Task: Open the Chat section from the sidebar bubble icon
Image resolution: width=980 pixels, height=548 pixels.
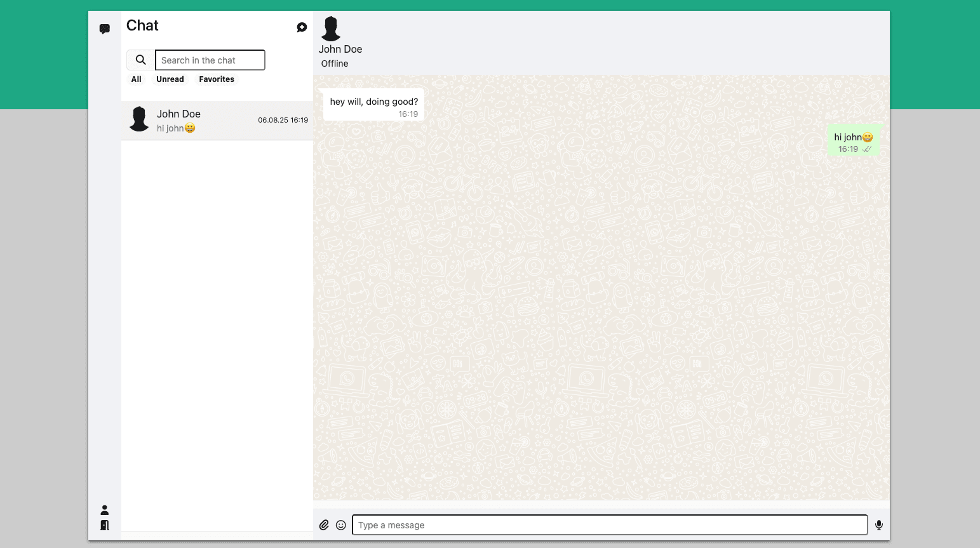Action: pos(104,29)
